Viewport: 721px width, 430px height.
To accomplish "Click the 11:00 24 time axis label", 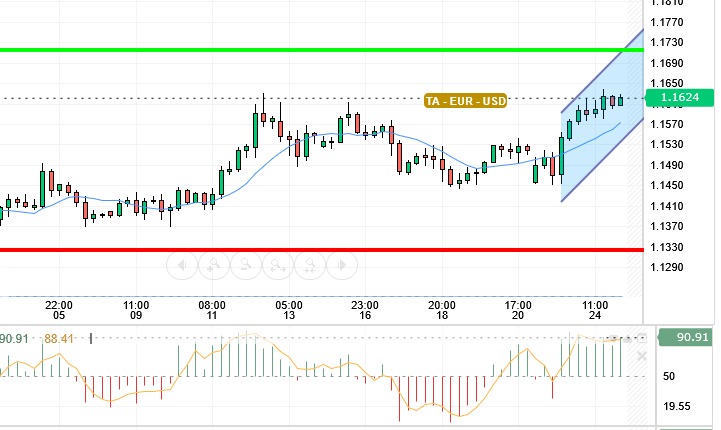I will point(595,310).
